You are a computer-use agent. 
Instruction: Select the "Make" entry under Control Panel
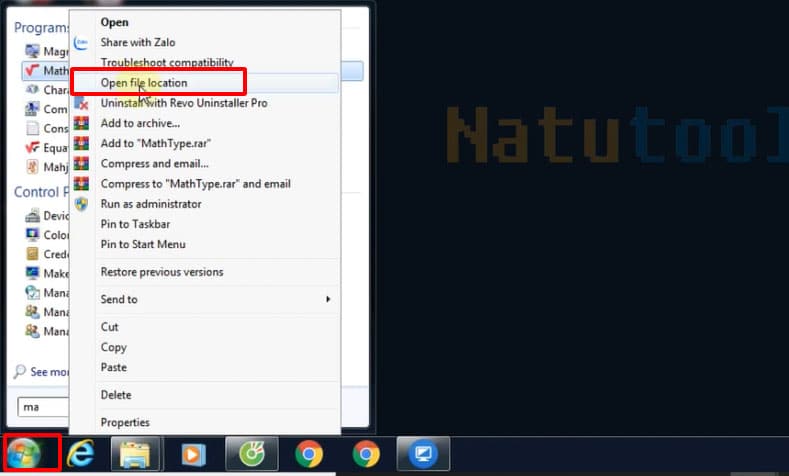(45, 273)
